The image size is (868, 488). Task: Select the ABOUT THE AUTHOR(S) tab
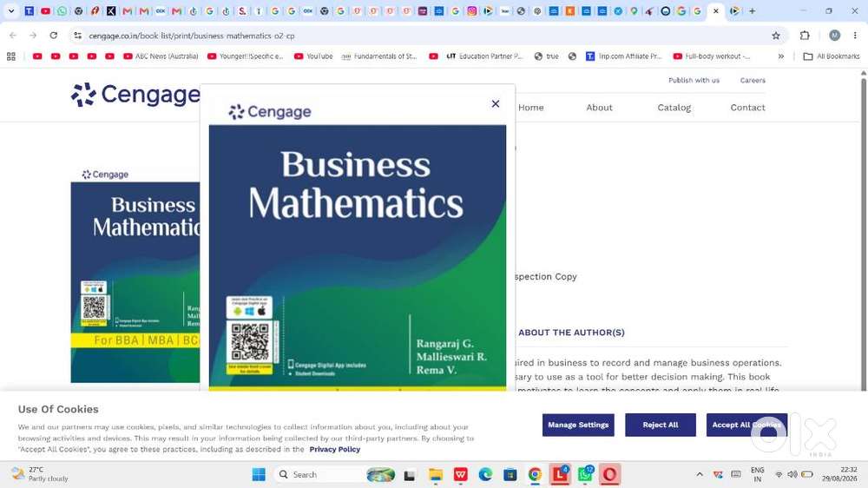point(571,333)
